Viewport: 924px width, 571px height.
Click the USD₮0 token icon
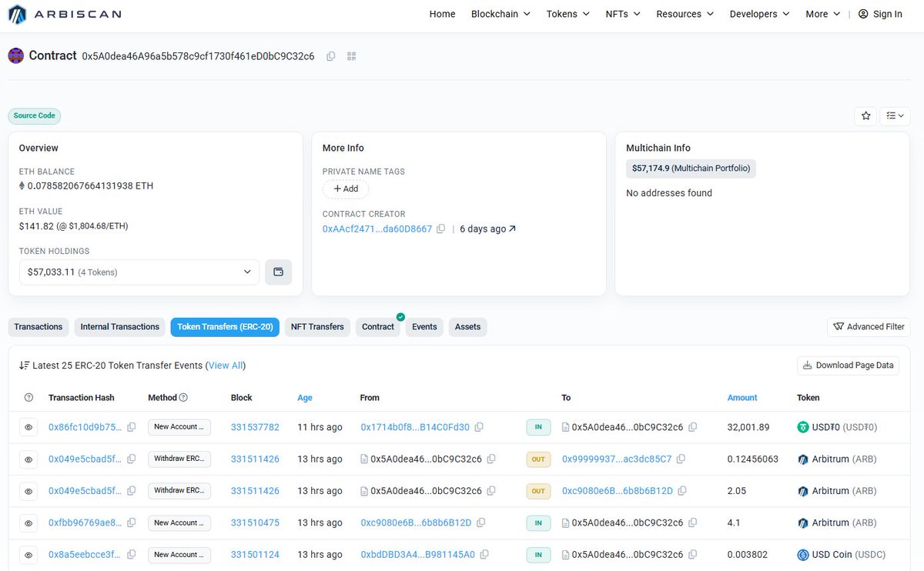coord(803,427)
